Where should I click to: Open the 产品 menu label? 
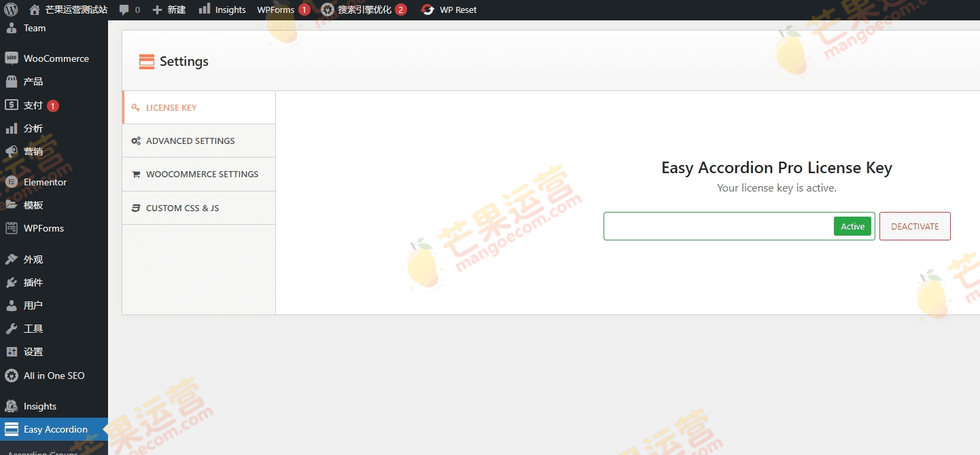33,81
